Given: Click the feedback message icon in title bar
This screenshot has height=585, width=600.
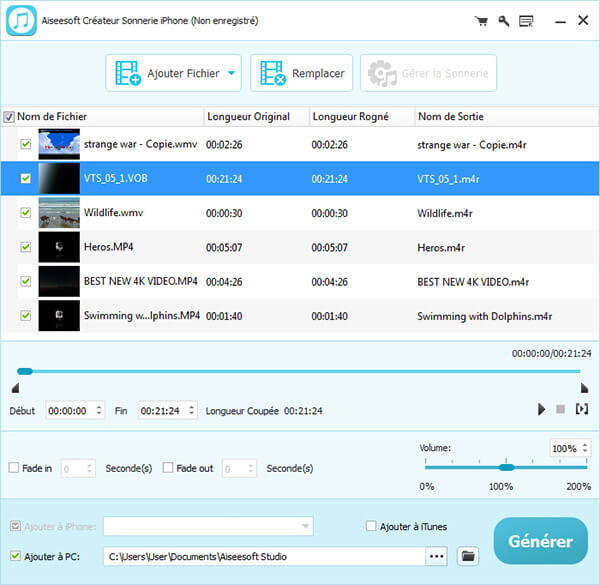Looking at the screenshot, I should [526, 20].
